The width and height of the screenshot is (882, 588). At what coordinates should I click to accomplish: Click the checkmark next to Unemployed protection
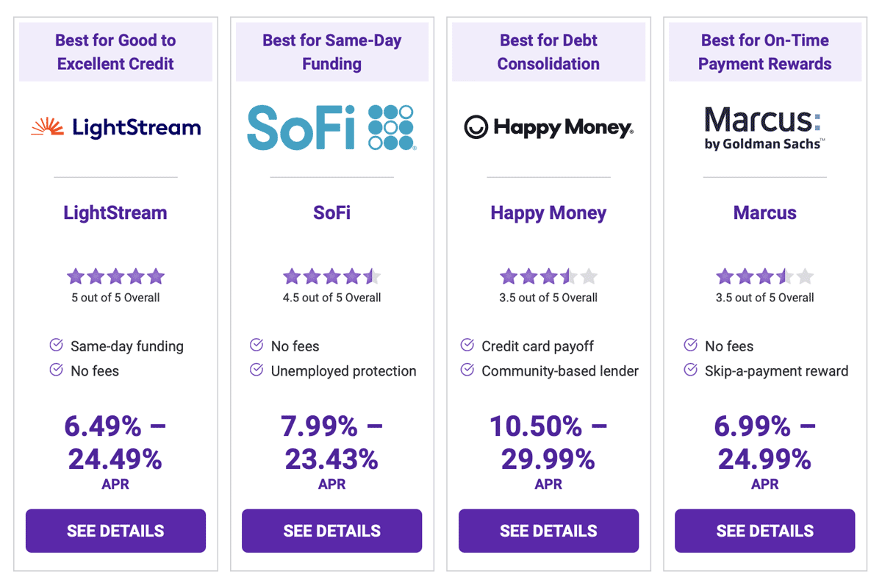(x=257, y=371)
